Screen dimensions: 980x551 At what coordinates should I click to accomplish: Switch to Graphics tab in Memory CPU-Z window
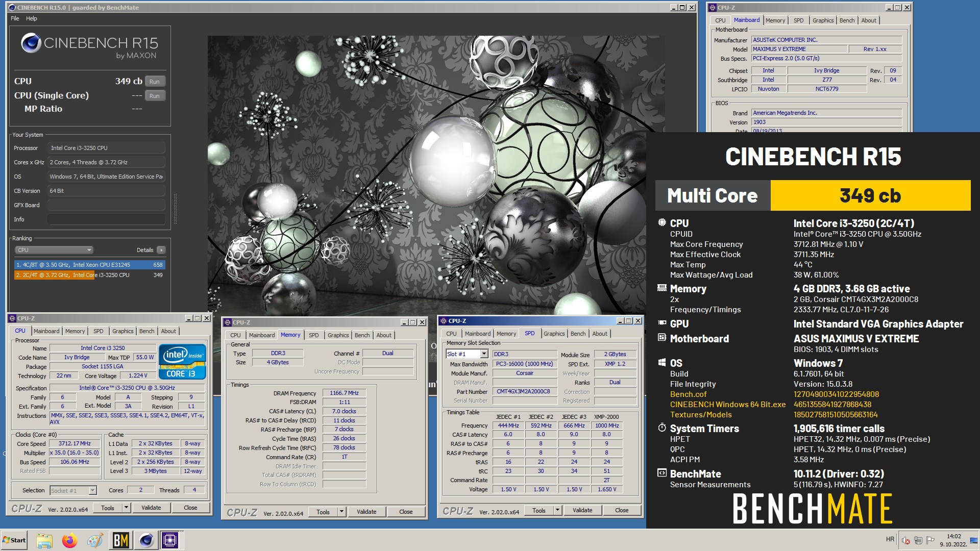[x=338, y=335]
